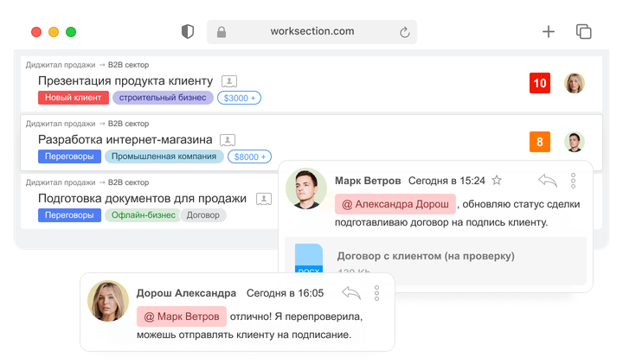
Task: Open a new tab with plus icon
Action: (549, 32)
